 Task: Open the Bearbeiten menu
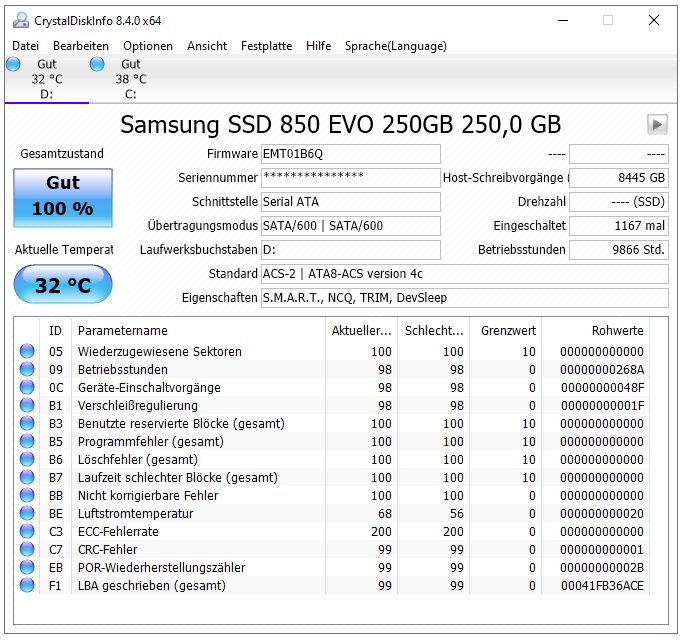pyautogui.click(x=81, y=46)
